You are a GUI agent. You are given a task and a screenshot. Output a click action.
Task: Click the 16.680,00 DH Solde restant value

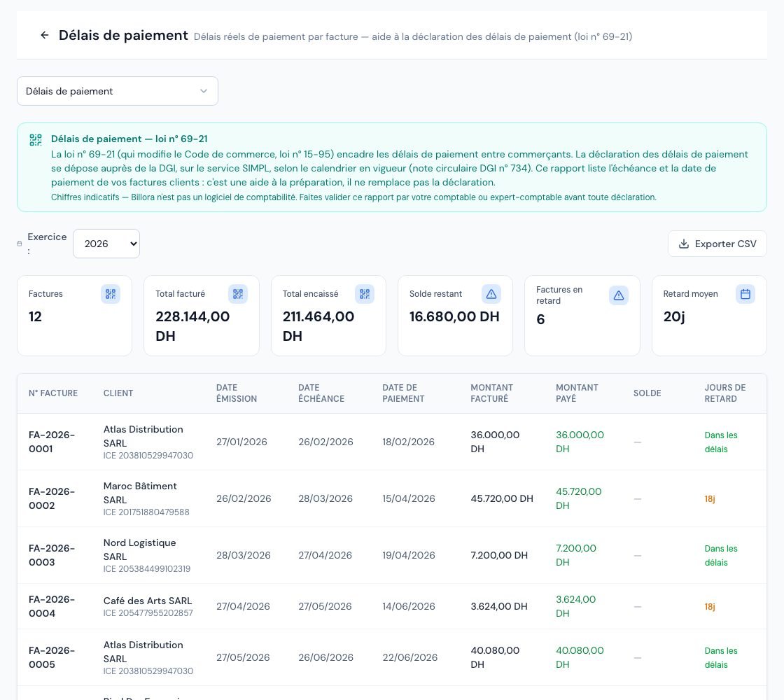454,316
